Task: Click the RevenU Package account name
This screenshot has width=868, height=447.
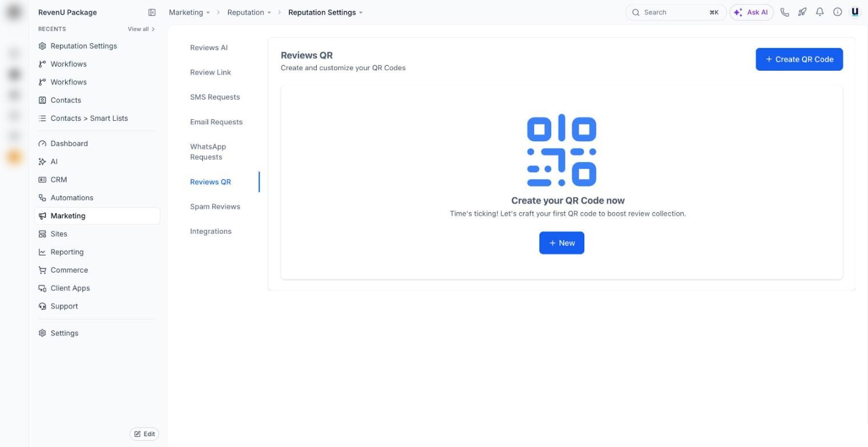Action: [67, 12]
